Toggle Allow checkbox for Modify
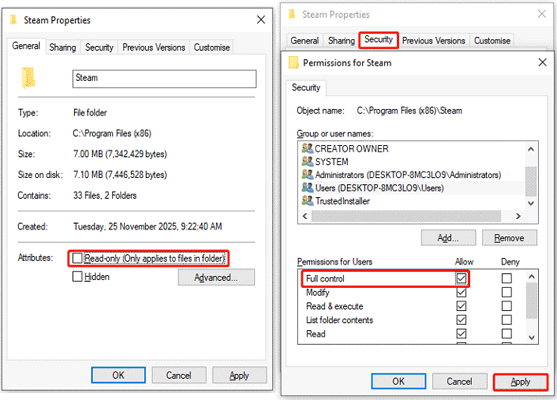The height and width of the screenshot is (400, 557). (x=461, y=292)
